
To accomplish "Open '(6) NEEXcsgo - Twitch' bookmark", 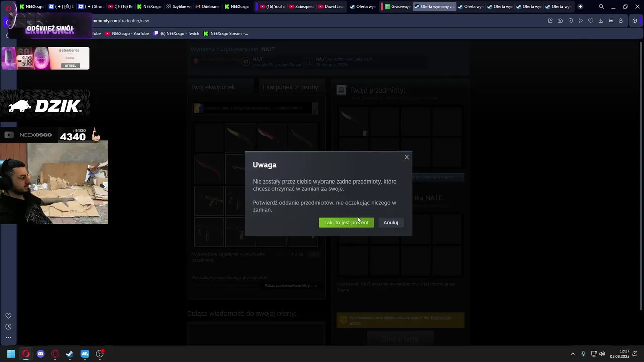I will click(x=176, y=34).
